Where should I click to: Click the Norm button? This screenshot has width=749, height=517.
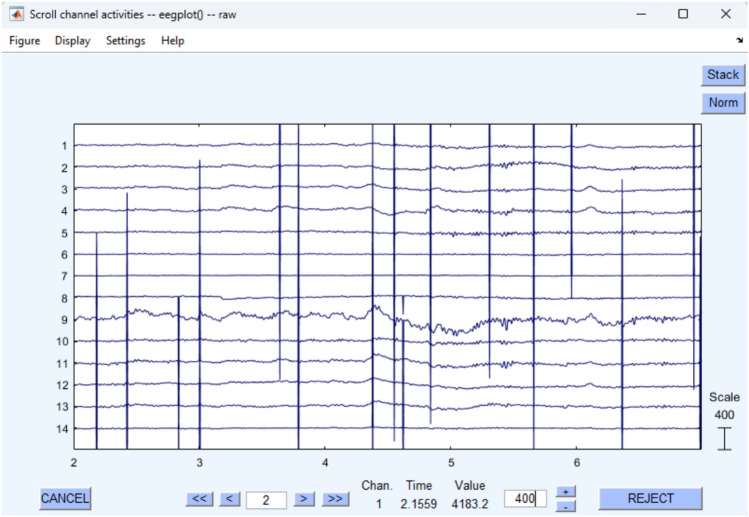(x=723, y=103)
